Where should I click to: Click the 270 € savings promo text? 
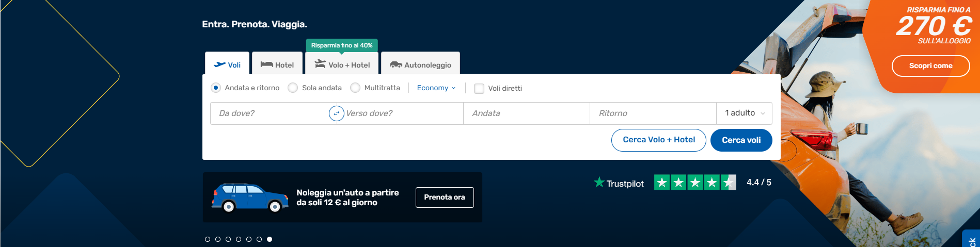[x=934, y=26]
